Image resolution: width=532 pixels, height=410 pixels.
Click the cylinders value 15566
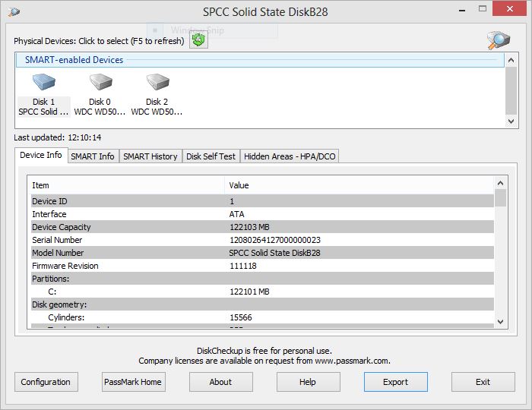241,317
